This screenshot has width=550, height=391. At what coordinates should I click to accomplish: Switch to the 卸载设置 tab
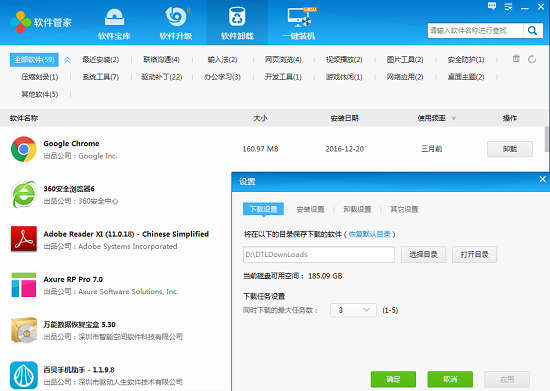click(x=357, y=209)
